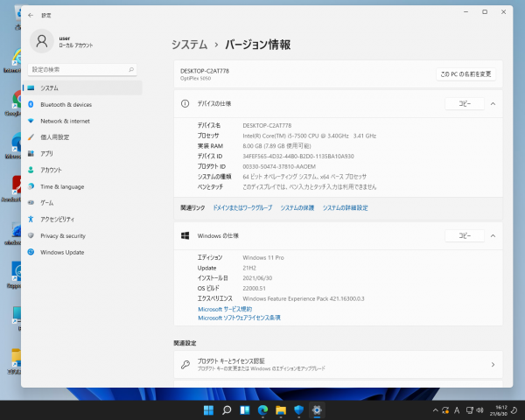Viewport: 525px width, 420px height.
Task: Copy Windows specs with コピー button
Action: click(x=465, y=235)
